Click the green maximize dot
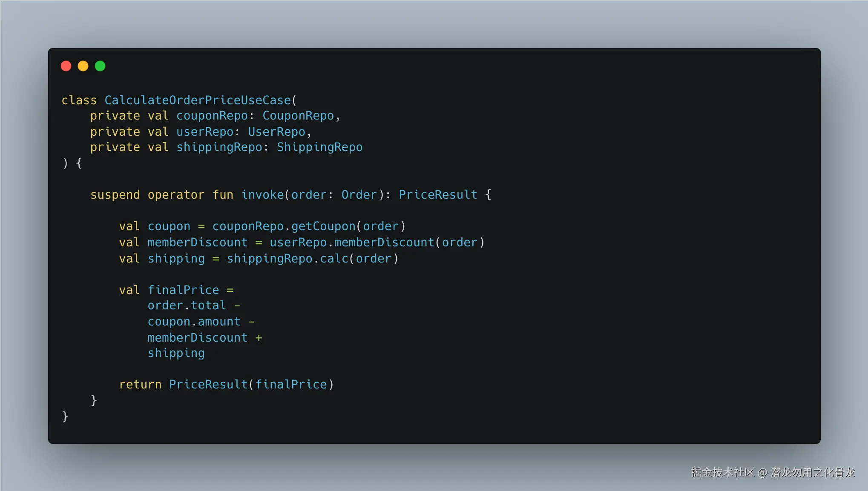868x491 pixels. point(100,66)
